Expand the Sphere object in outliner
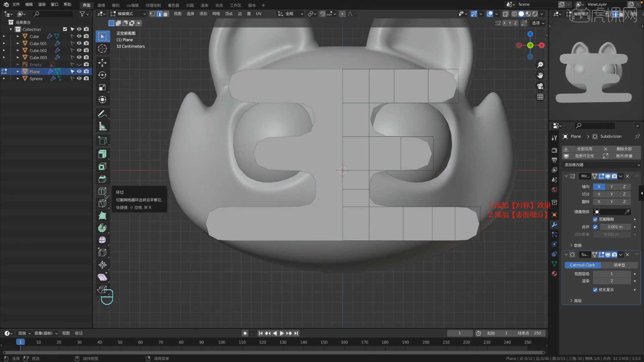 (18, 78)
